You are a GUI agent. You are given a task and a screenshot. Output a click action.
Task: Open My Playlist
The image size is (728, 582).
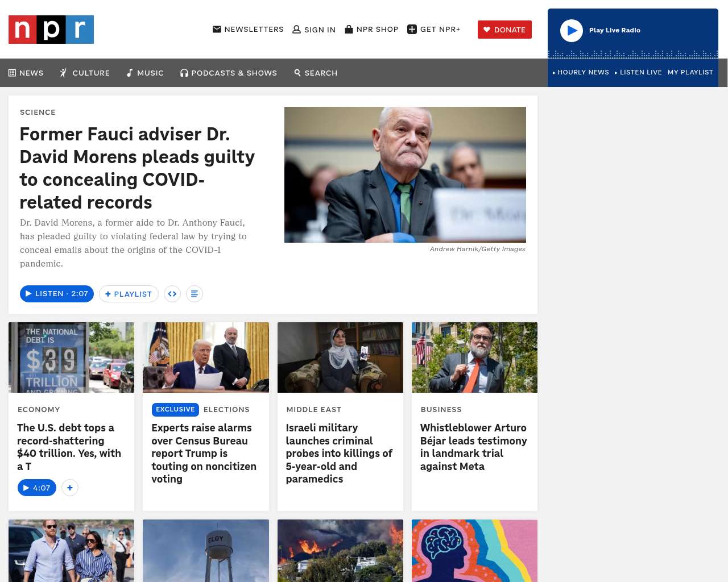[x=690, y=72]
